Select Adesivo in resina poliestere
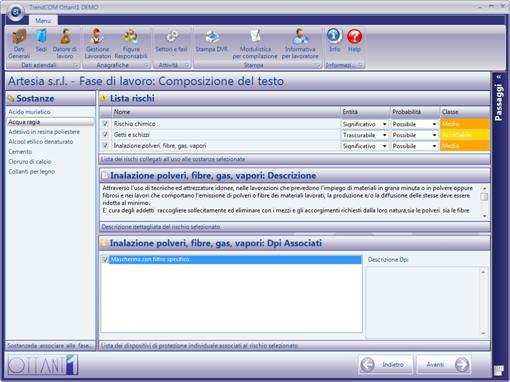 tap(44, 132)
